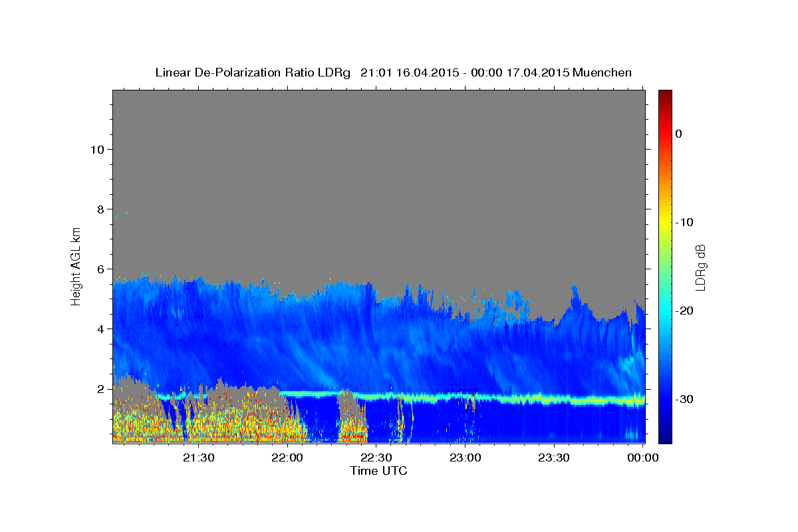This screenshot has width=798, height=532.
Task: Click the colorbar value label -30
Action: [x=685, y=399]
